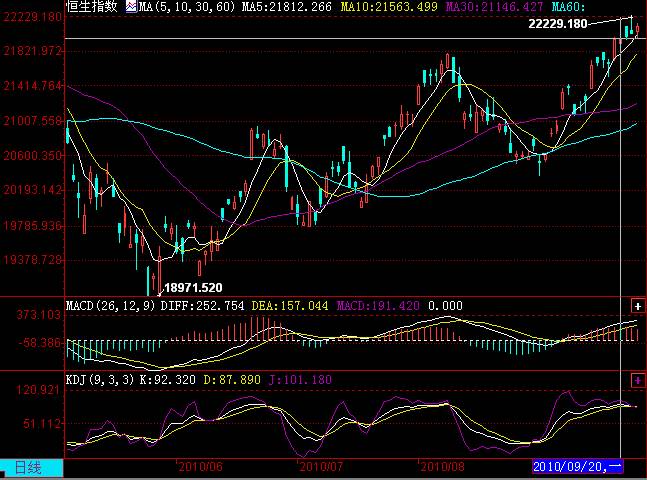Click the MA indicator chart icon

pos(131,6)
